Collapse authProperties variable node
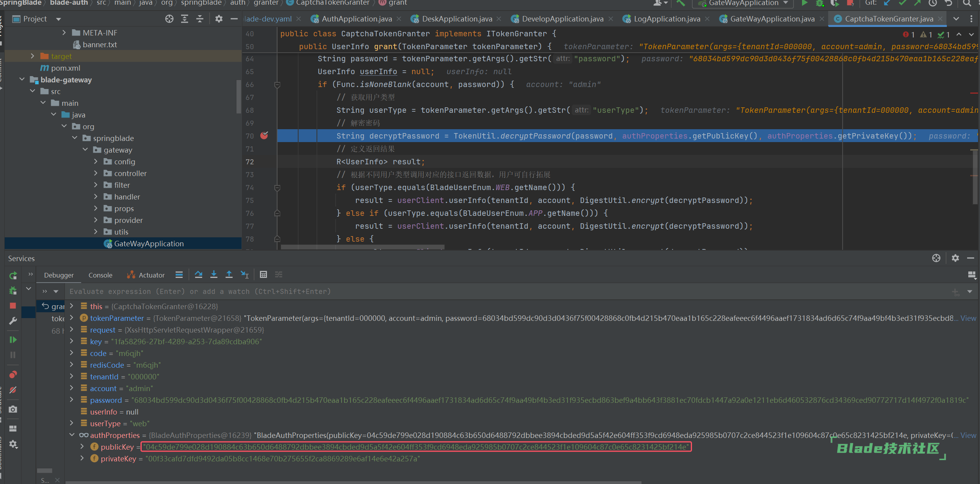The image size is (980, 484). point(71,435)
